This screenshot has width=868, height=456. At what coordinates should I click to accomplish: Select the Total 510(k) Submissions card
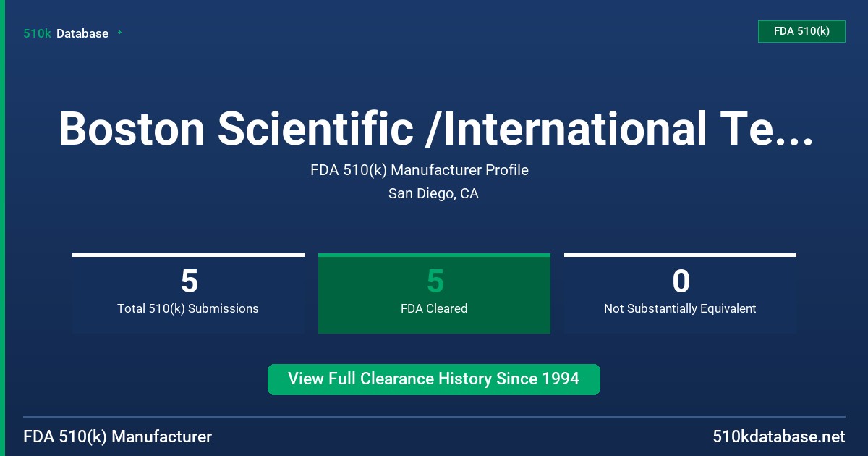point(188,293)
